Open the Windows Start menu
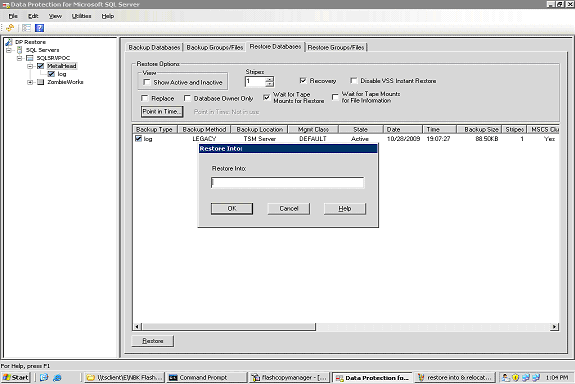Image resolution: width=575 pixels, height=384 pixels. [x=15, y=377]
